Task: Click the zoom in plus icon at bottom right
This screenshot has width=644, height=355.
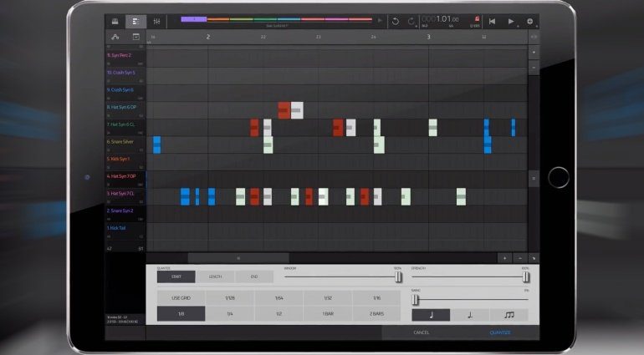Action: coord(503,258)
